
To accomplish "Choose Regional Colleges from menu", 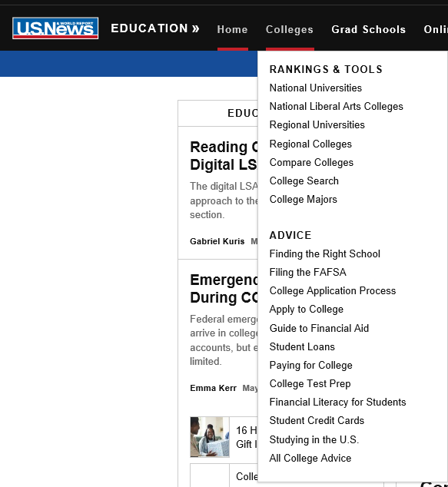I will tap(310, 144).
